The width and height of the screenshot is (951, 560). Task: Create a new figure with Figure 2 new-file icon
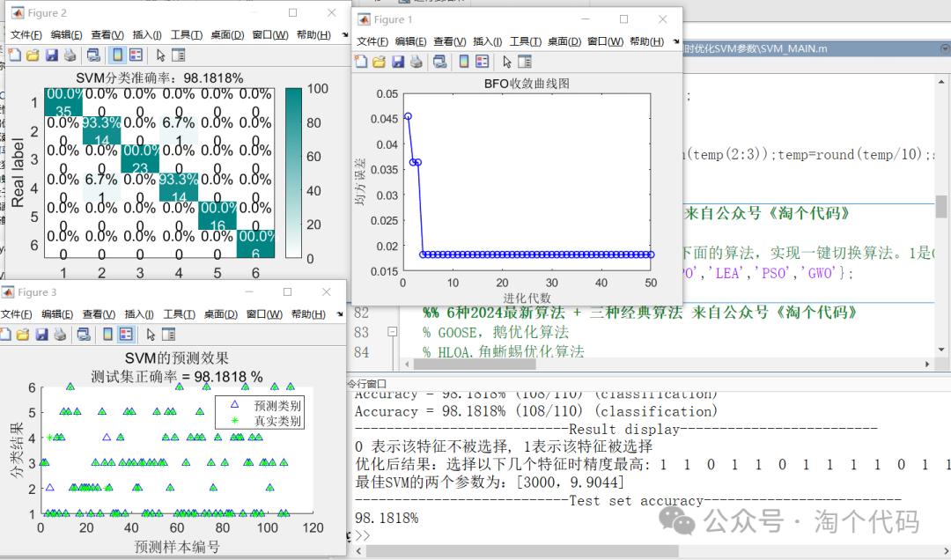(15, 54)
